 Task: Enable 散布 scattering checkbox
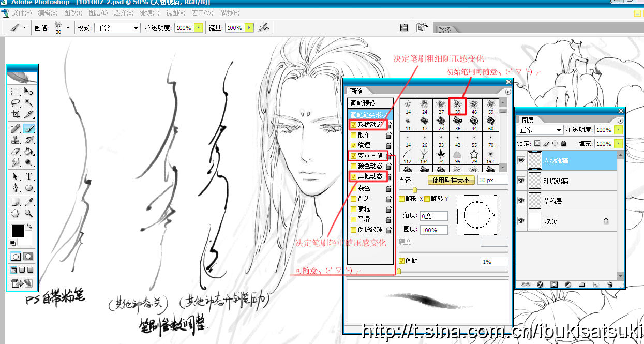[x=353, y=135]
